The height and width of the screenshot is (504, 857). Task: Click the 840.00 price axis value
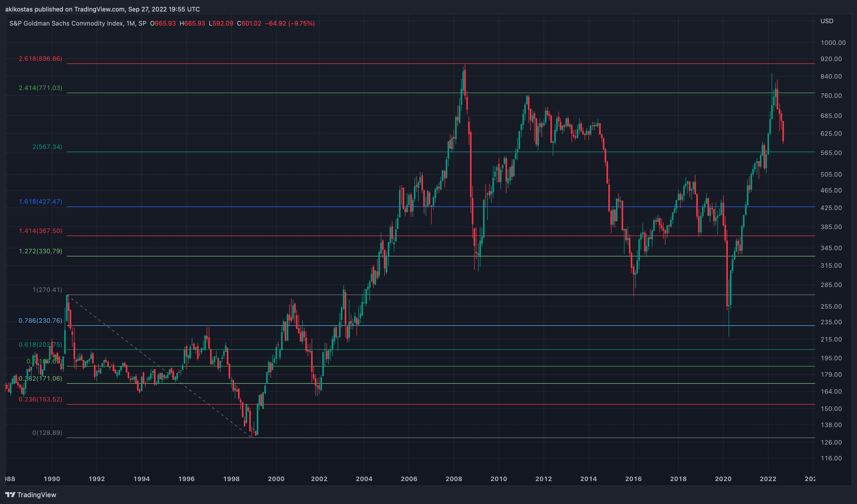831,76
